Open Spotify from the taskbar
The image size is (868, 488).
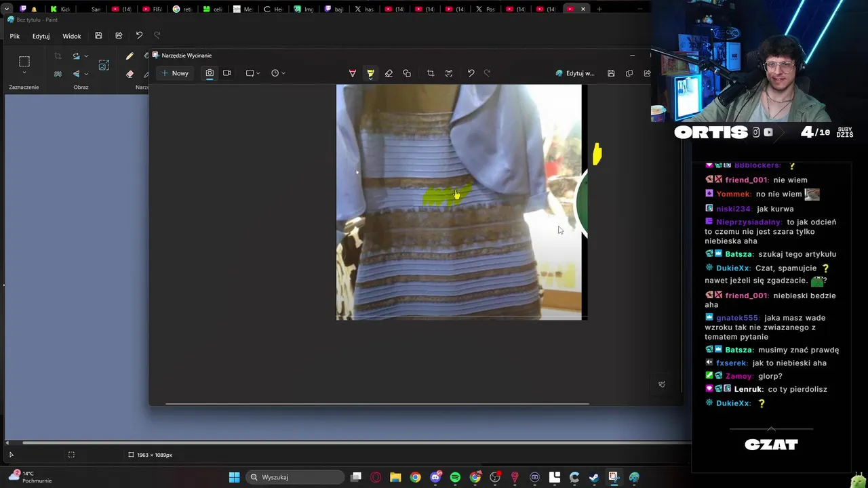point(455,477)
